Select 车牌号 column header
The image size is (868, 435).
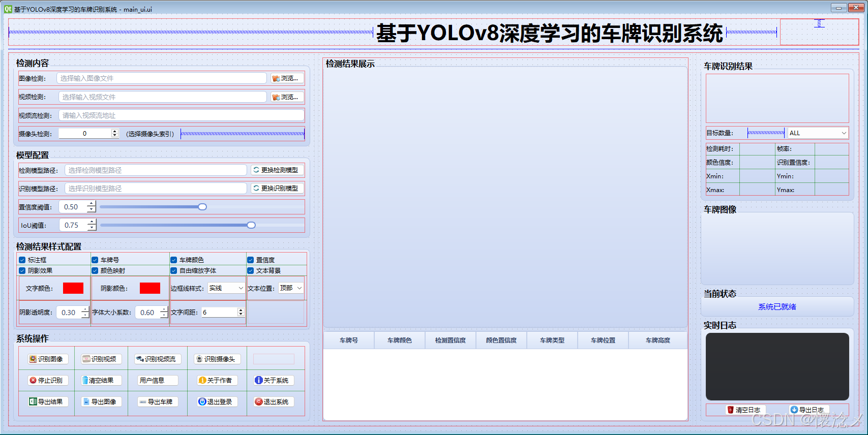point(349,340)
